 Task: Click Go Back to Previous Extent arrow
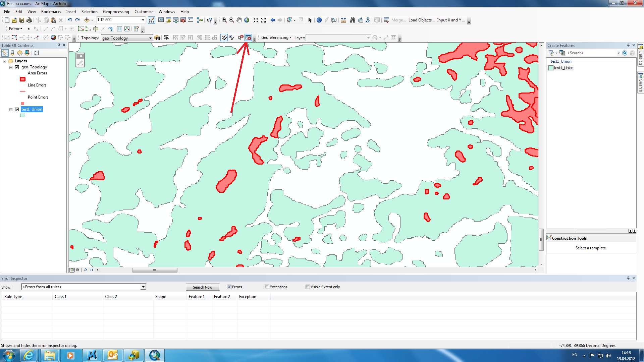[x=273, y=20]
